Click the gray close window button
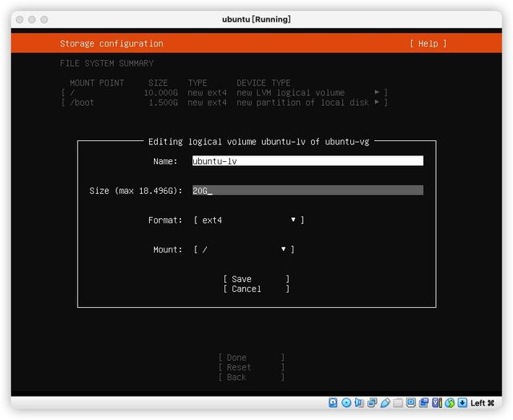 click(x=19, y=19)
